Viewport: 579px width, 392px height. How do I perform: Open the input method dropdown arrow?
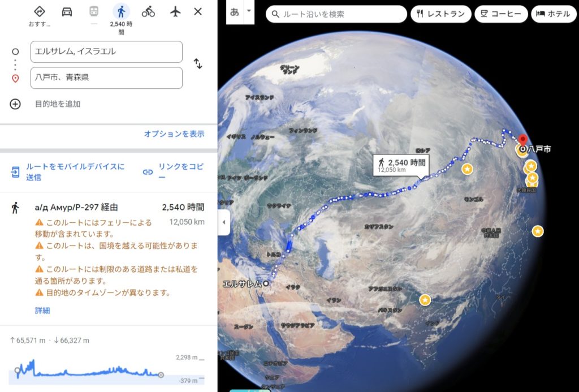click(248, 12)
